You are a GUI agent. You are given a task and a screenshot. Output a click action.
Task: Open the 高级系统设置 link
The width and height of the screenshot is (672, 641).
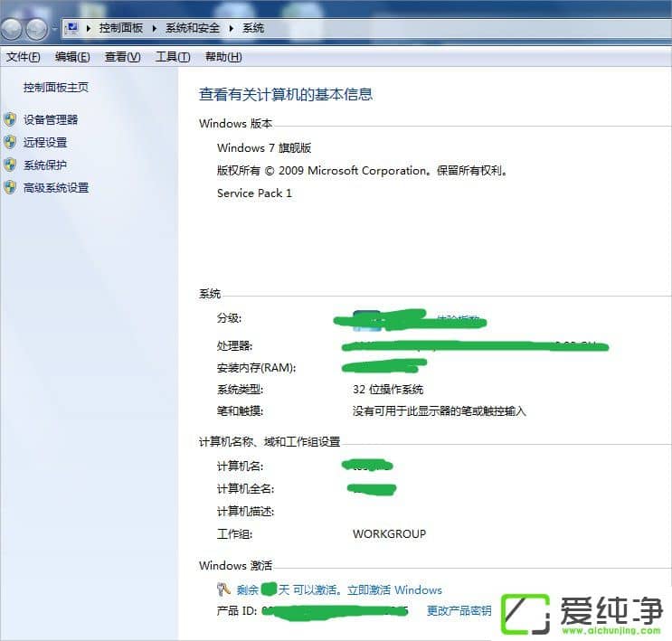coord(56,188)
